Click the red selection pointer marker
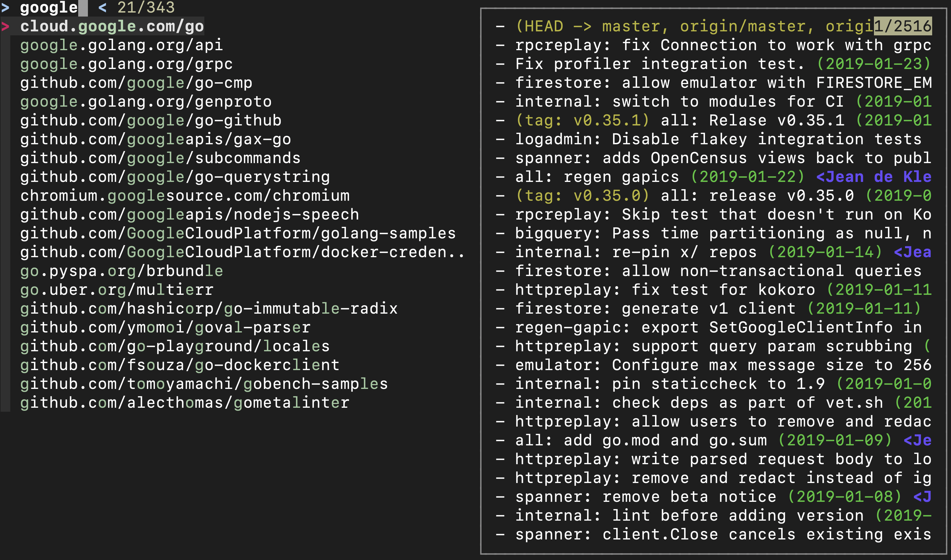 tap(5, 27)
